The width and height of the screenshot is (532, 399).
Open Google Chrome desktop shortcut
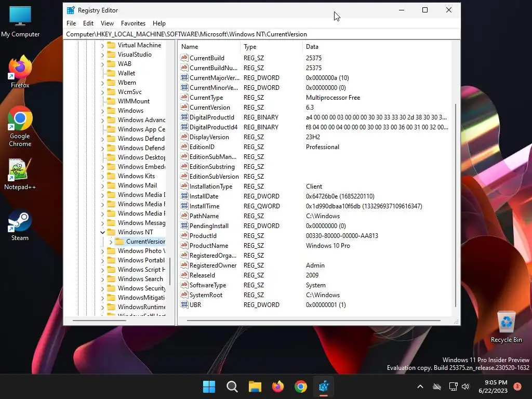pos(20,126)
